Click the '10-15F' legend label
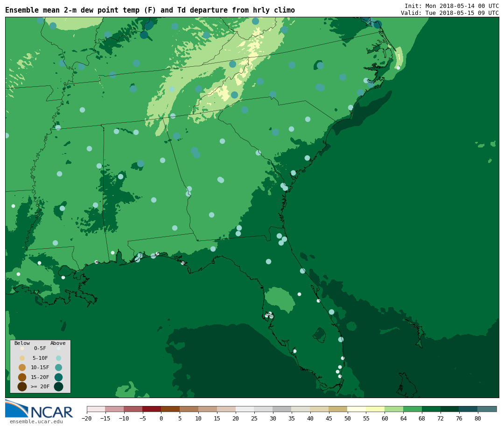Image resolution: width=504 pixels, height=427 pixels. (40, 367)
